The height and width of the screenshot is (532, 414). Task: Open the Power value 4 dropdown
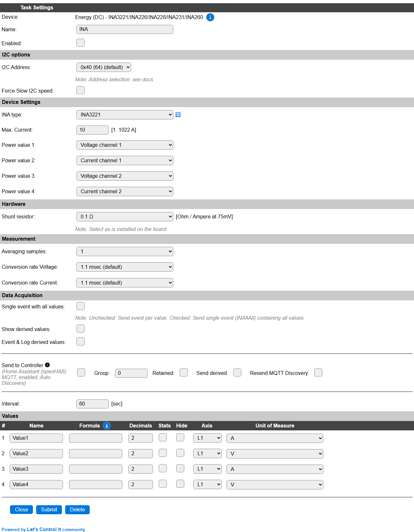(125, 192)
